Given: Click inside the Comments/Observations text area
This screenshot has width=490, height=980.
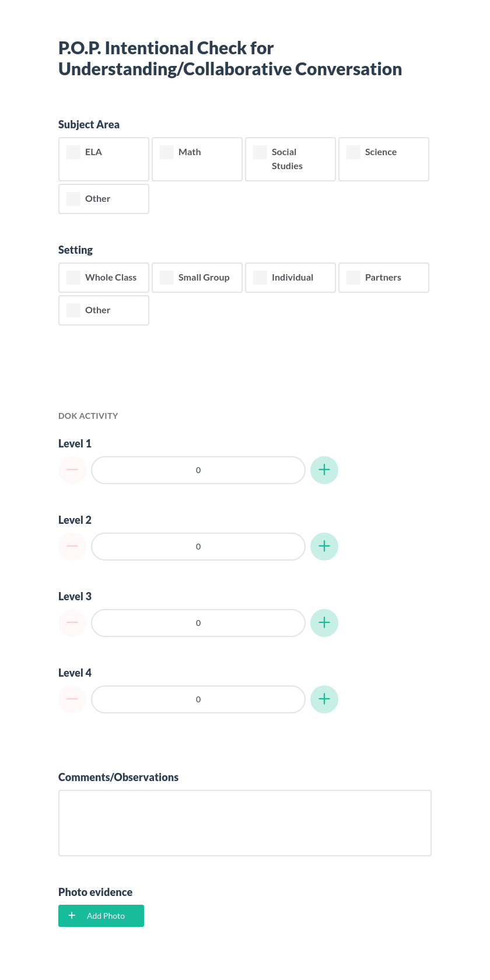Looking at the screenshot, I should (x=244, y=822).
